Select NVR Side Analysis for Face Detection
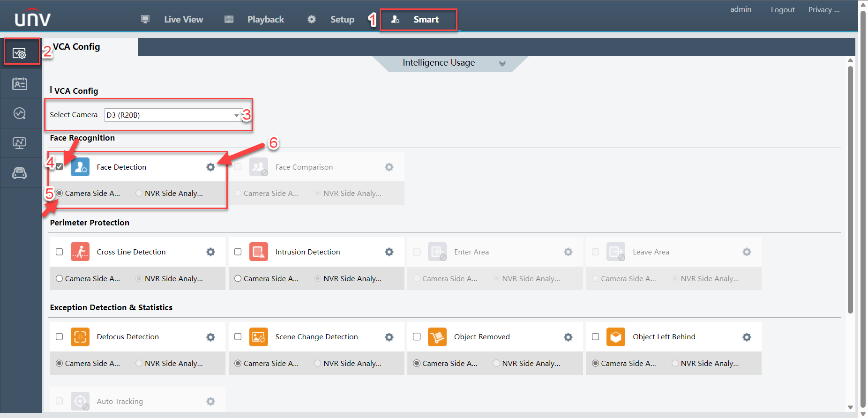Viewport: 868px width, 418px height. [x=139, y=193]
